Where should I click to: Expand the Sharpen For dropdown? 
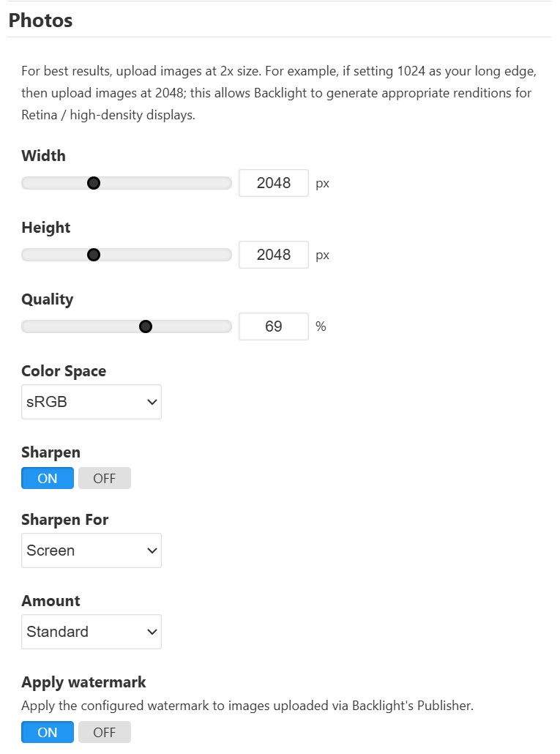tap(92, 550)
